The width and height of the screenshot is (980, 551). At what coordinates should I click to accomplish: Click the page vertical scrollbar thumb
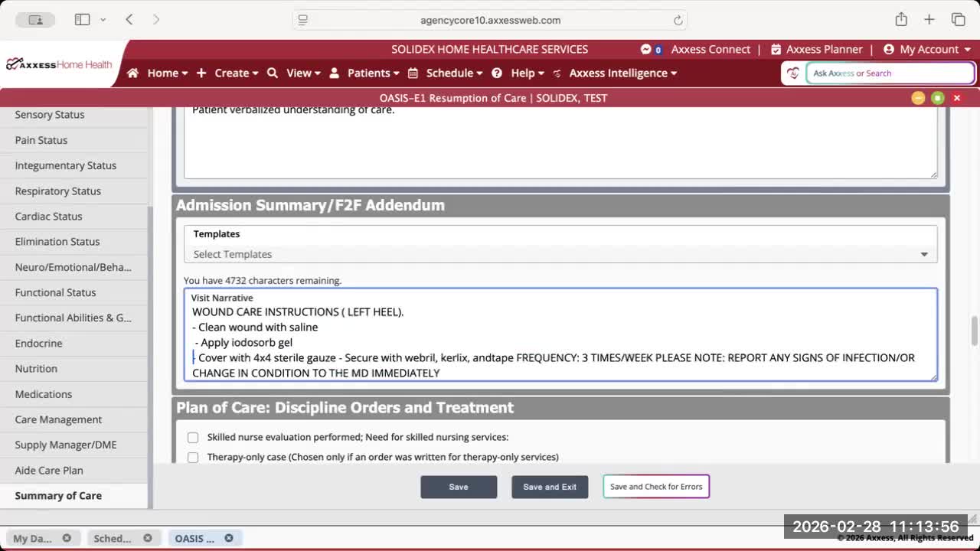pos(974,331)
